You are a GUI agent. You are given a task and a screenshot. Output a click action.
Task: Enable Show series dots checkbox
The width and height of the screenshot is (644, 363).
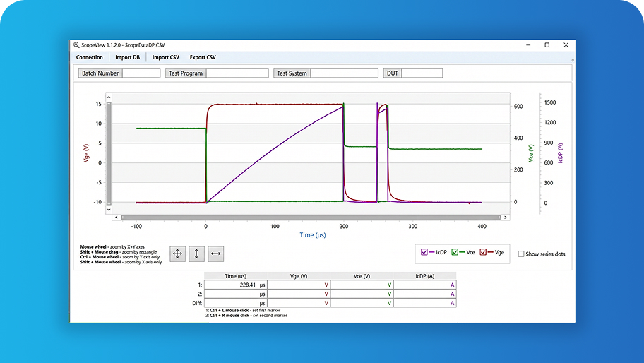(x=521, y=254)
